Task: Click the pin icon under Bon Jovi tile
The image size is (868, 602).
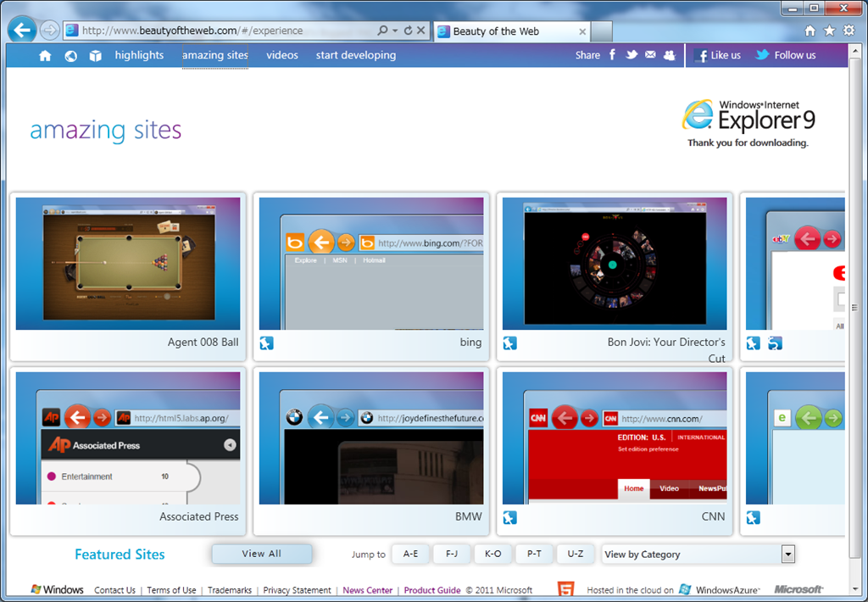Action: 509,343
